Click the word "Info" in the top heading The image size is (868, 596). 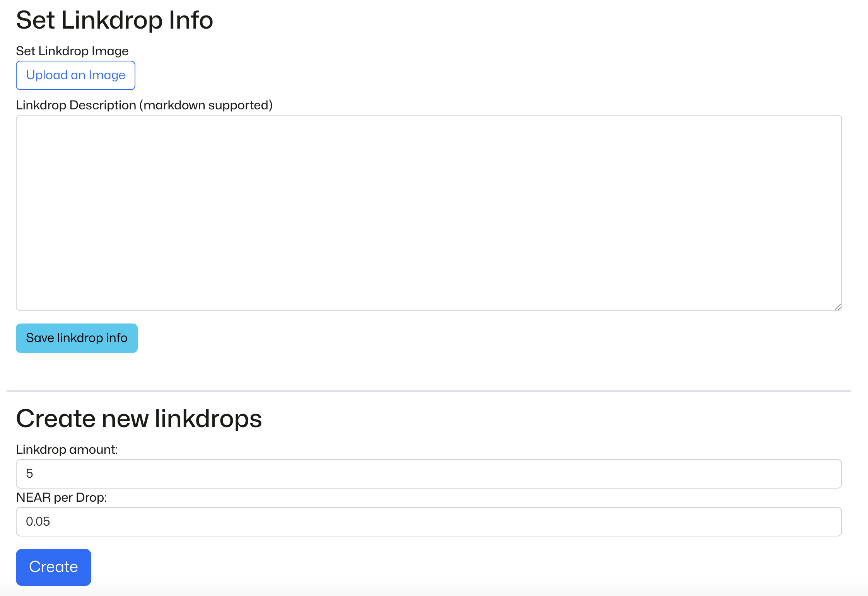[x=191, y=20]
